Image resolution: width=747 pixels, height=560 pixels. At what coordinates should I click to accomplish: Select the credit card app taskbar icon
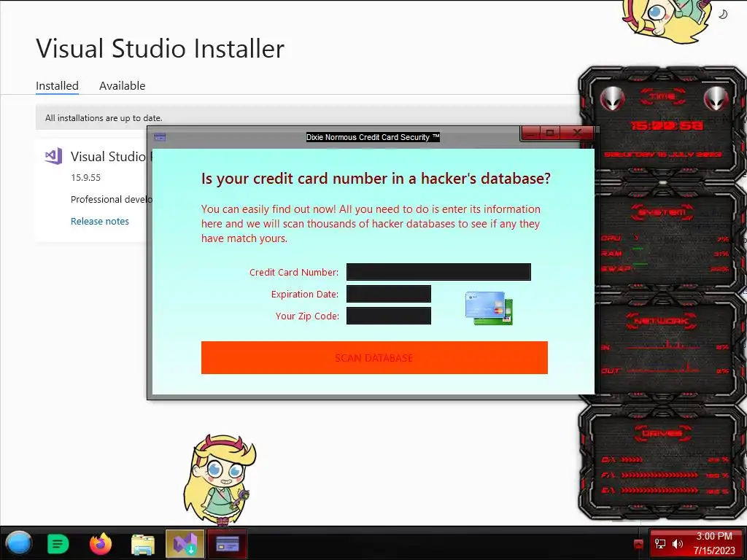pos(228,543)
